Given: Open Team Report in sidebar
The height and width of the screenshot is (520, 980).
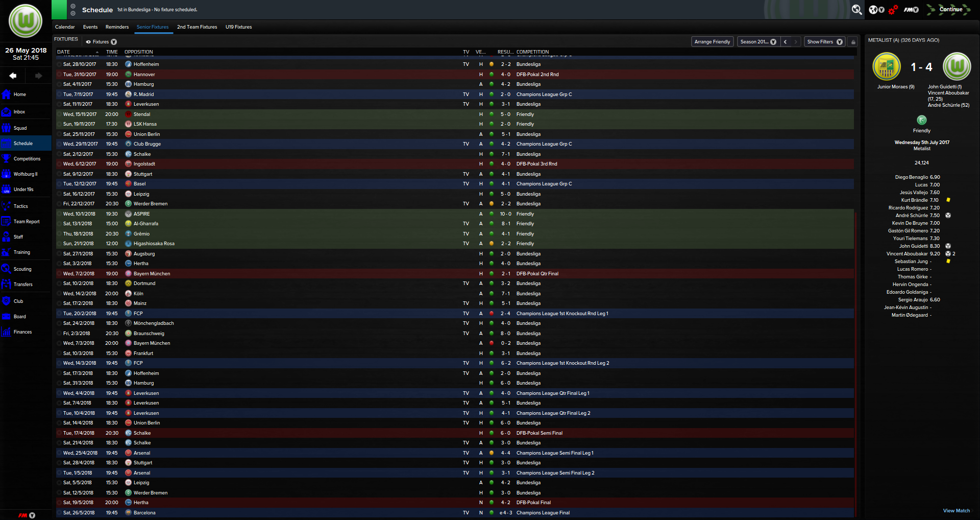Looking at the screenshot, I should [x=26, y=222].
